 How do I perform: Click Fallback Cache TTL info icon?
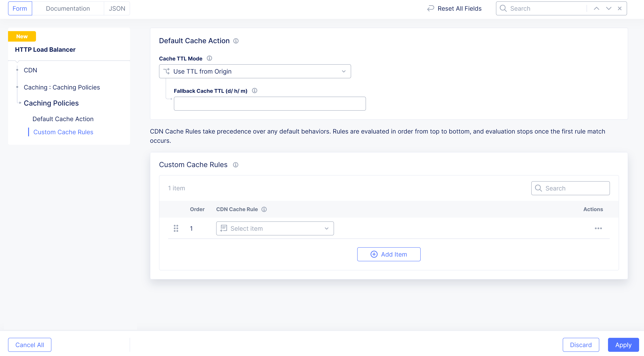pos(254,91)
